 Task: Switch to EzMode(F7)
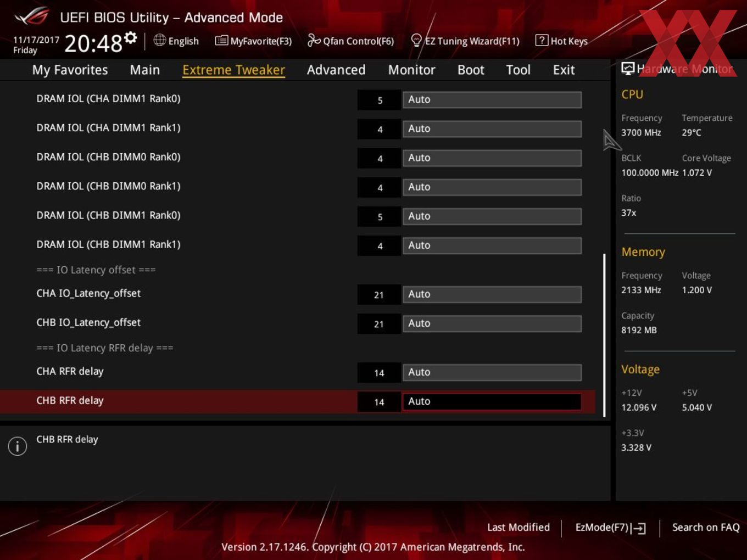point(601,527)
